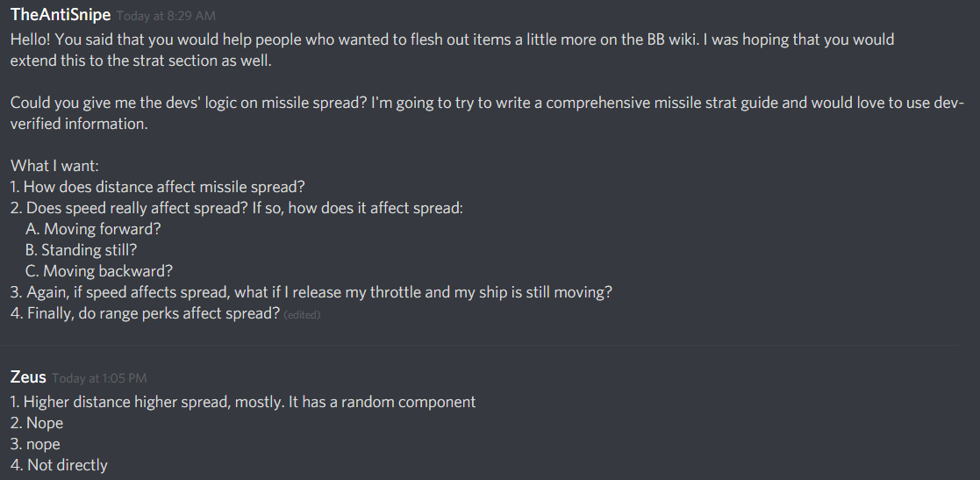980x480 pixels.
Task: Click the "Today at 8:29 AM" timestamp
Action: tap(166, 17)
